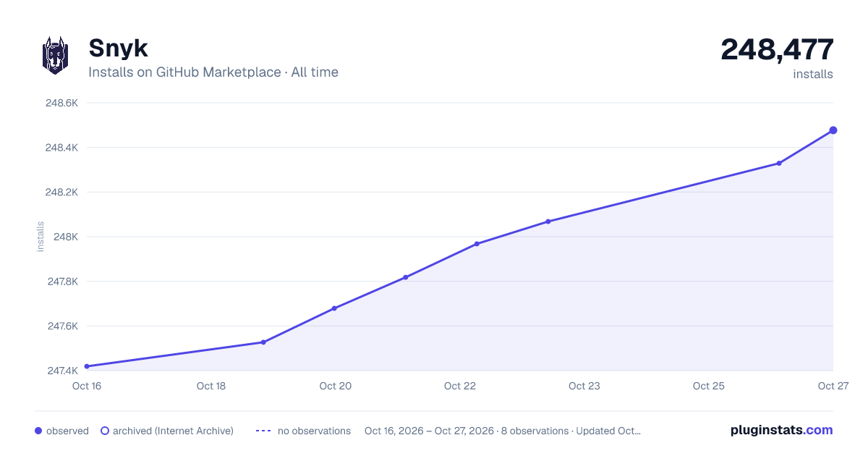This screenshot has width=868, height=456.
Task: Select the data point just left of Oct 23
Action: (x=548, y=221)
